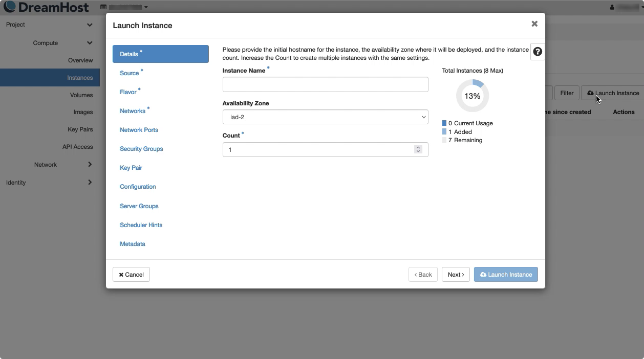
Task: Expand the Identity sidebar section
Action: tap(90, 183)
